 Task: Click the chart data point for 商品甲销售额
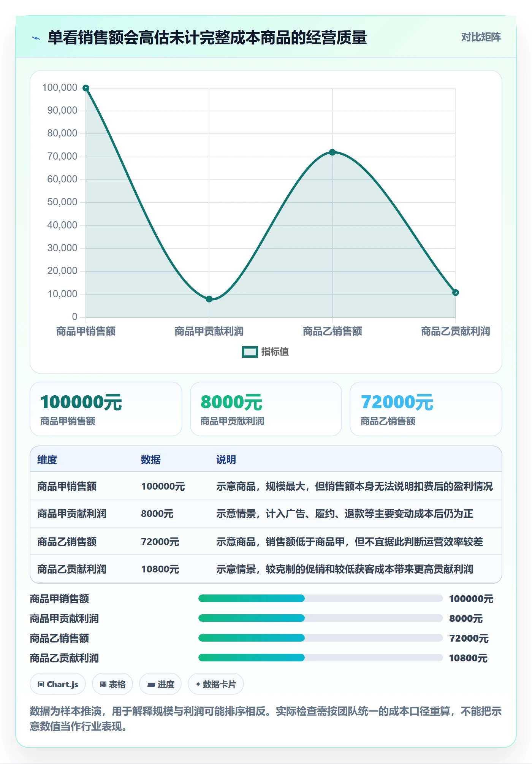[x=86, y=88]
